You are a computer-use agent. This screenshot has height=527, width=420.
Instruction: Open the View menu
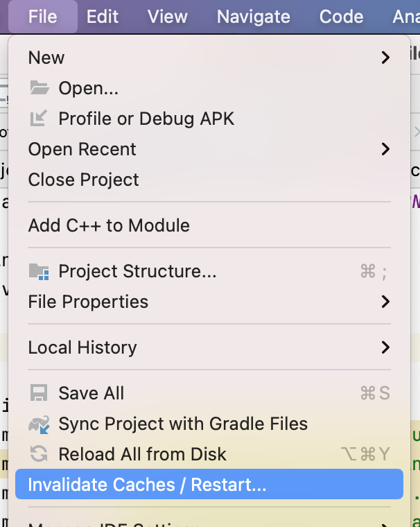point(168,16)
